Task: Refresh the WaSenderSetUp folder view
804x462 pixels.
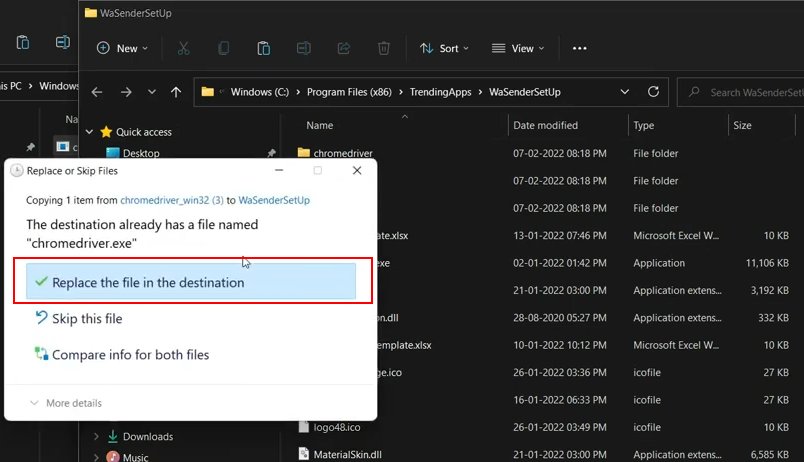Action: click(x=654, y=92)
